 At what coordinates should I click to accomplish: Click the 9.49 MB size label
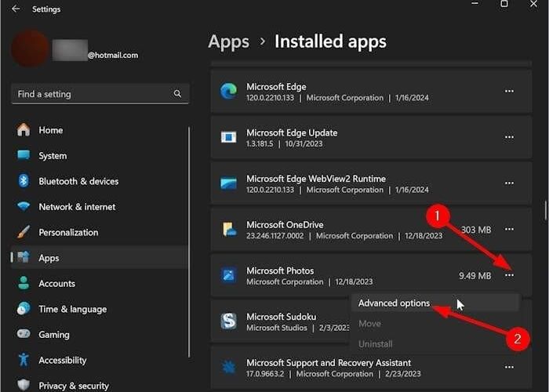pyautogui.click(x=475, y=276)
